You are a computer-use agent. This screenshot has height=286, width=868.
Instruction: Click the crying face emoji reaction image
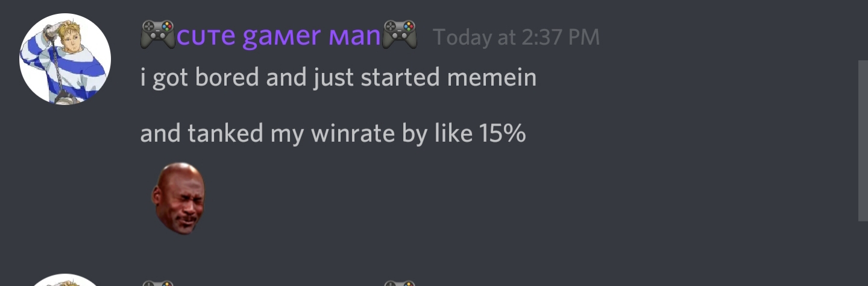pyautogui.click(x=178, y=198)
